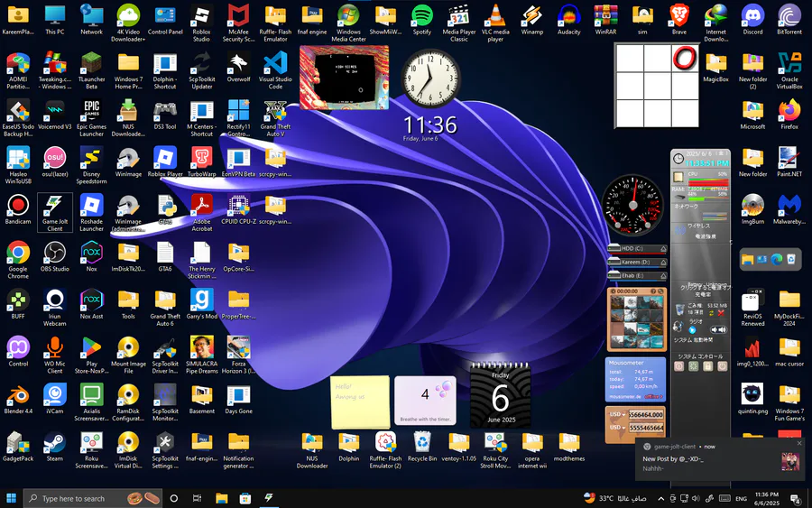This screenshot has width=812, height=508.
Task: Click the 5664464.000 currency amount field
Action: pyautogui.click(x=646, y=414)
